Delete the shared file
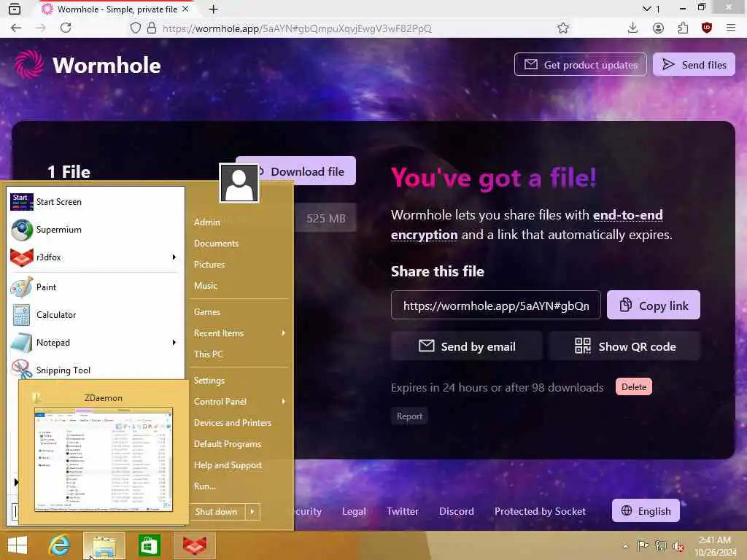The width and height of the screenshot is (747, 560). click(634, 386)
